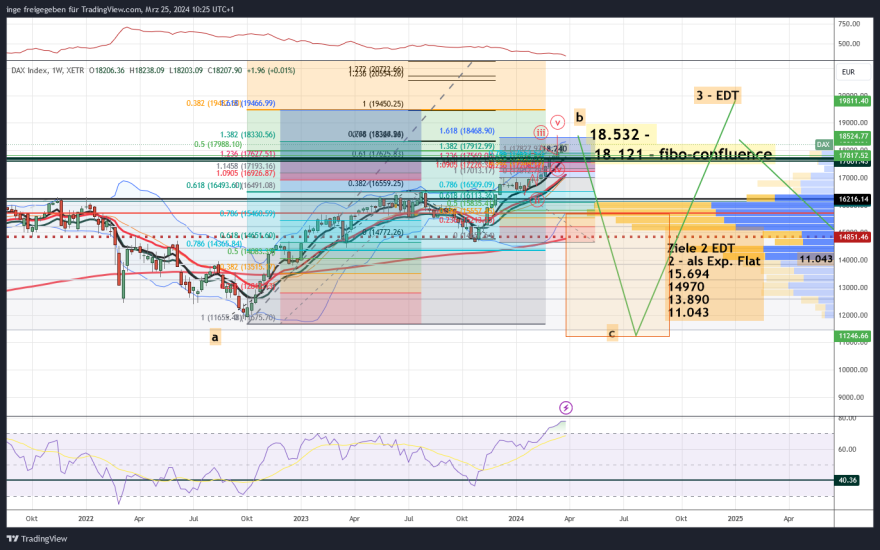The image size is (880, 550).
Task: Click the 2024 label on time axis
Action: (x=516, y=519)
